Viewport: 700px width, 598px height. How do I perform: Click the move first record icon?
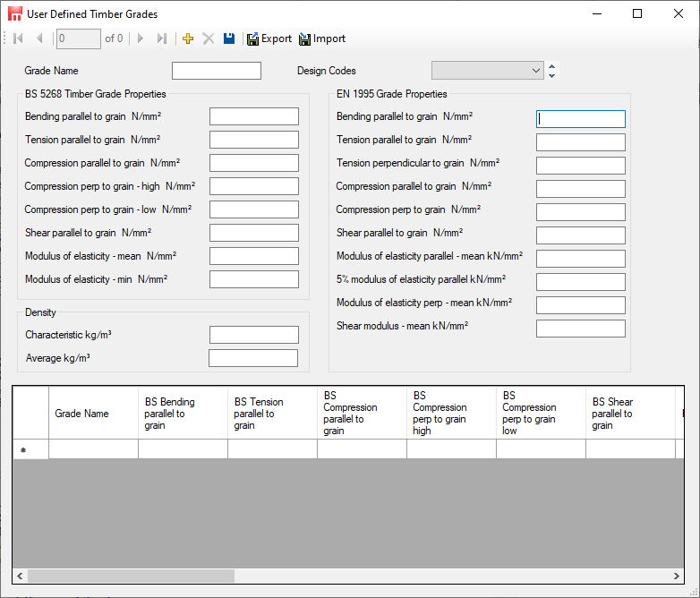(18, 38)
